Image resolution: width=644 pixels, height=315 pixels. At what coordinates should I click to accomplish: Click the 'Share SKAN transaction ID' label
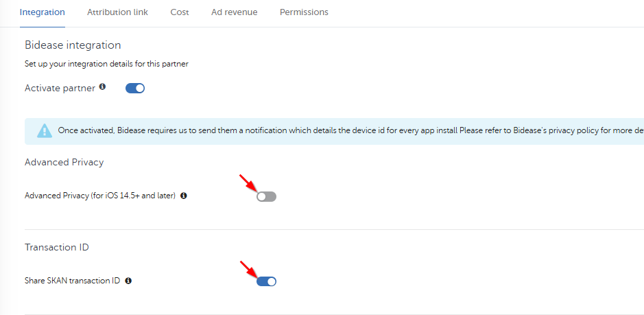(x=72, y=281)
